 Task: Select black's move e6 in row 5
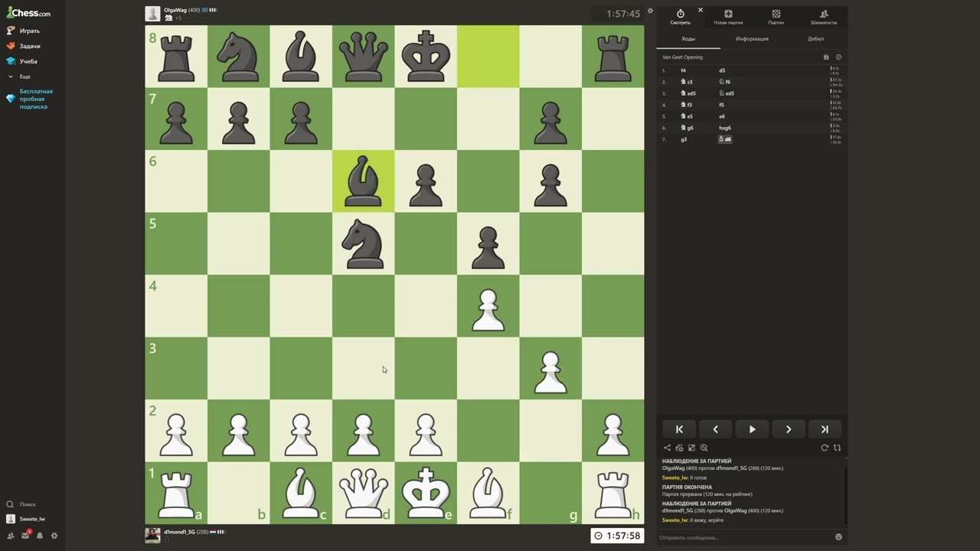[x=722, y=116]
